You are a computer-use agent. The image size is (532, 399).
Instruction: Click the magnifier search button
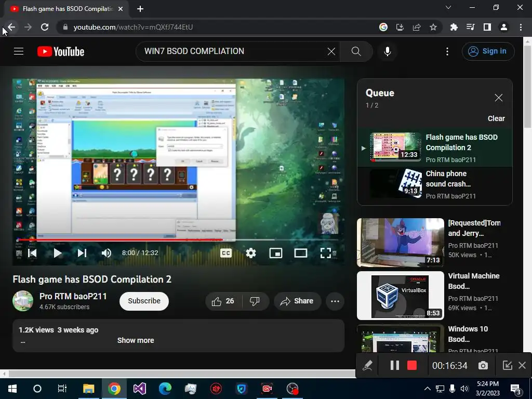(x=356, y=51)
